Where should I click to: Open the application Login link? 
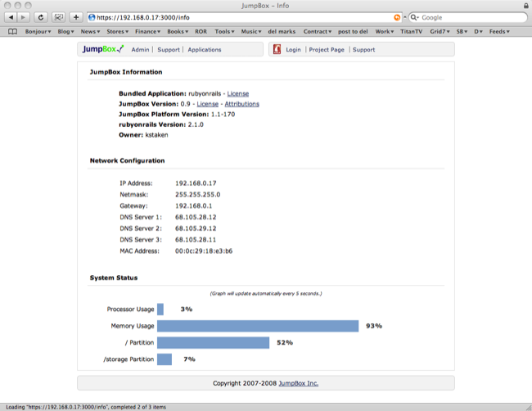(x=293, y=50)
